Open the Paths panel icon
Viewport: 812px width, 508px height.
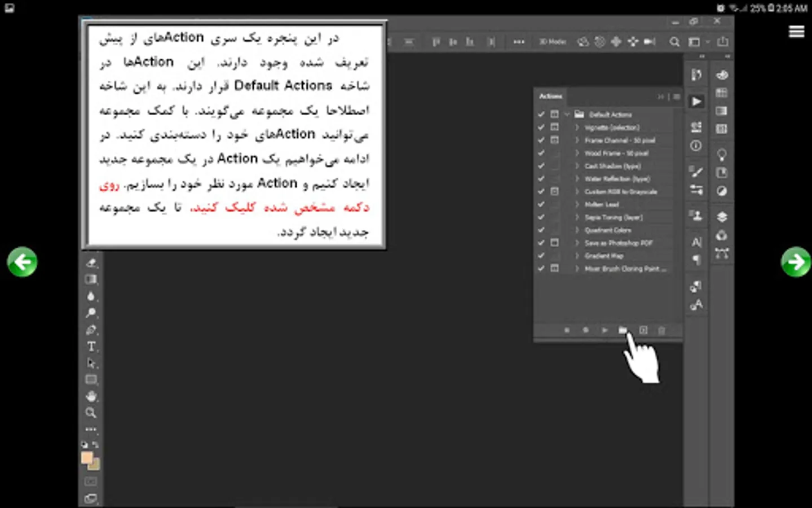pos(722,253)
